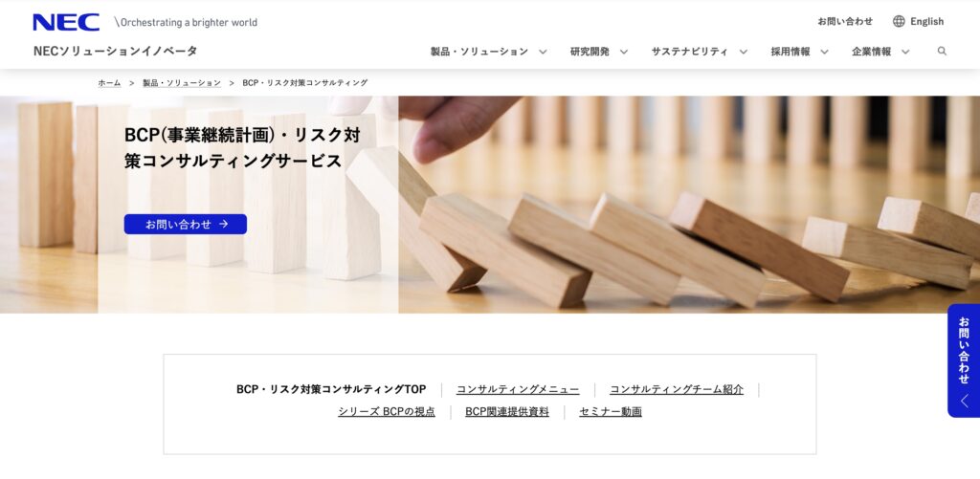Open the search magnifier icon

click(x=942, y=52)
